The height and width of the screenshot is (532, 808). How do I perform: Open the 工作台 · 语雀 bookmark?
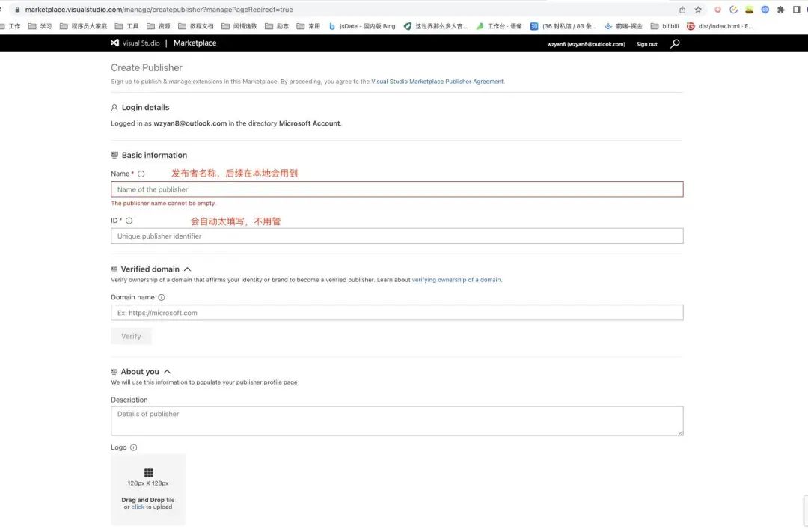pyautogui.click(x=499, y=26)
